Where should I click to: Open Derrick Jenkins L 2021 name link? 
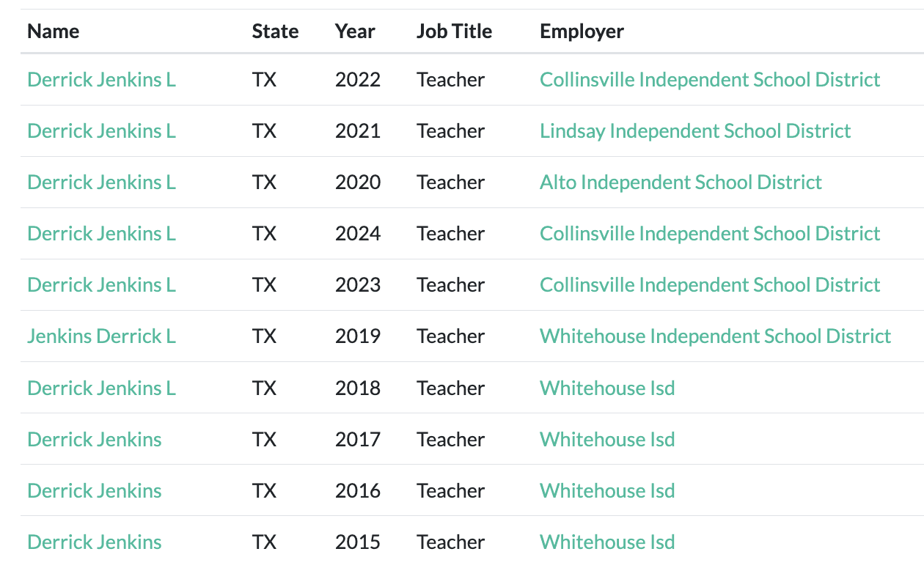tap(101, 130)
